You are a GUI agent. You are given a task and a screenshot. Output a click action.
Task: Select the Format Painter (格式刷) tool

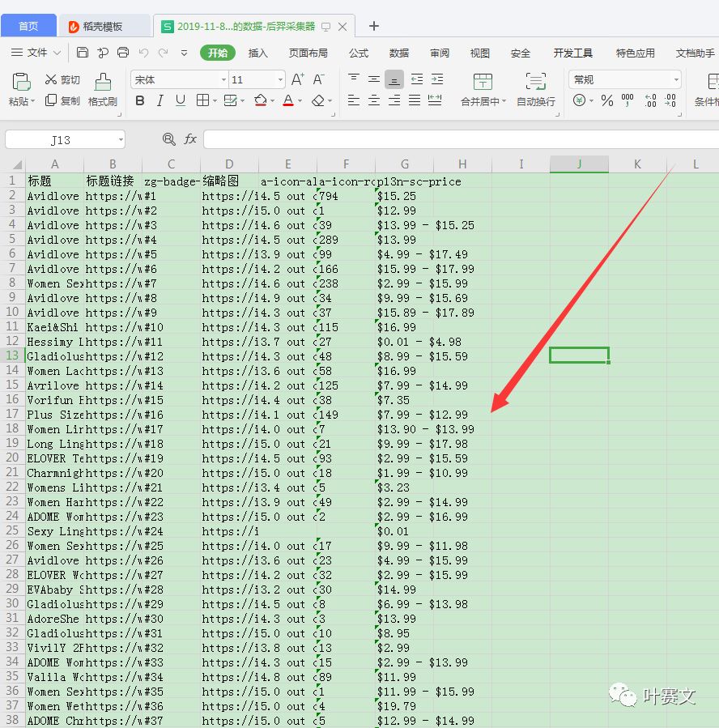coord(103,89)
